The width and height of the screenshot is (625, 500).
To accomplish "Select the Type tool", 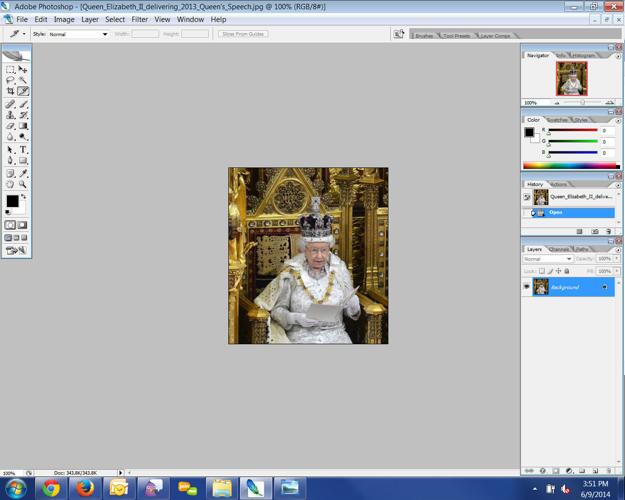I will pyautogui.click(x=23, y=150).
